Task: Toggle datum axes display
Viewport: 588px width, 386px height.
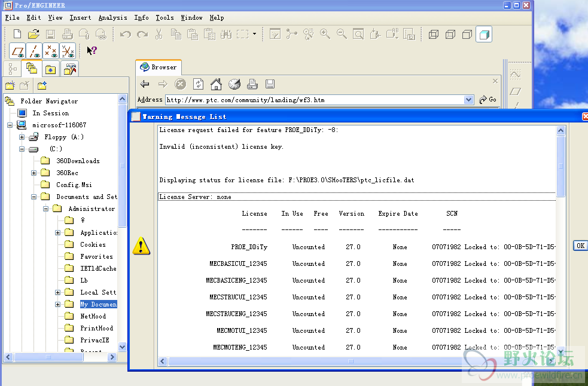Action: coord(35,51)
